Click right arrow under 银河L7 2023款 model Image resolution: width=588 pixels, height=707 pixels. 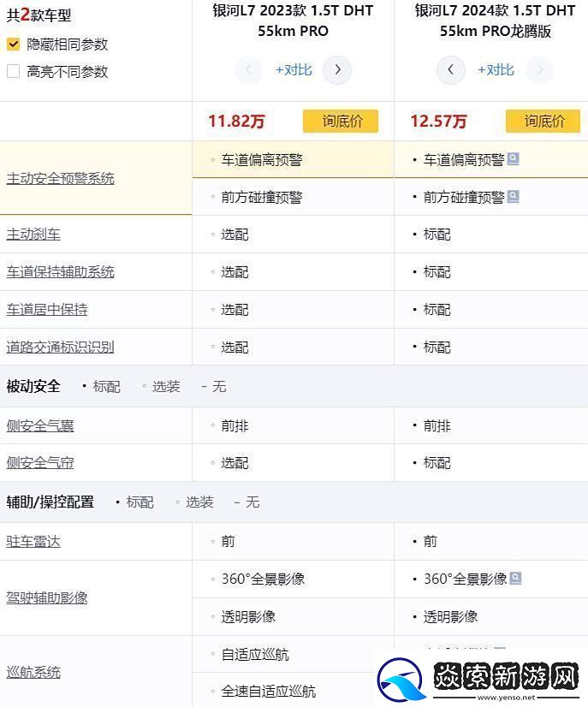pyautogui.click(x=337, y=70)
